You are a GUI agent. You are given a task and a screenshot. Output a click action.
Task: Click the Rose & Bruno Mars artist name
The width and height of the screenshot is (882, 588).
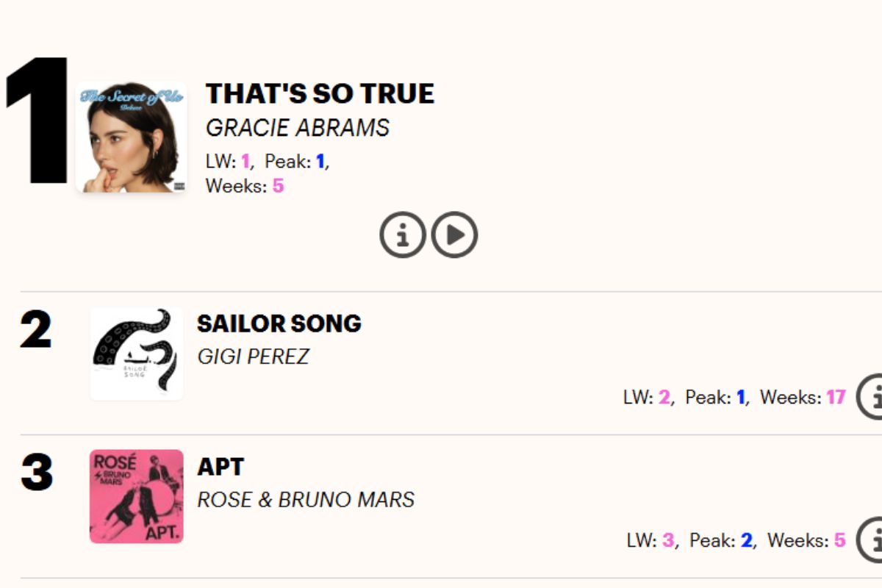[x=306, y=500]
